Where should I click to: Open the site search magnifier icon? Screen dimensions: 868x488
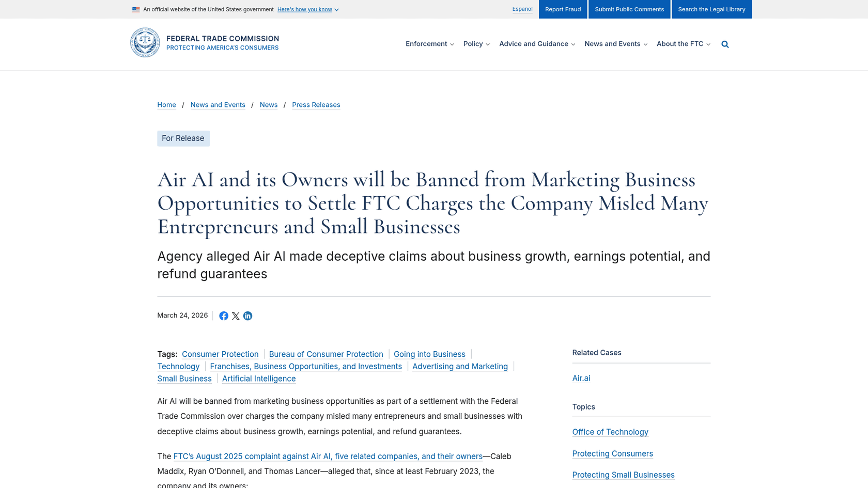click(725, 44)
